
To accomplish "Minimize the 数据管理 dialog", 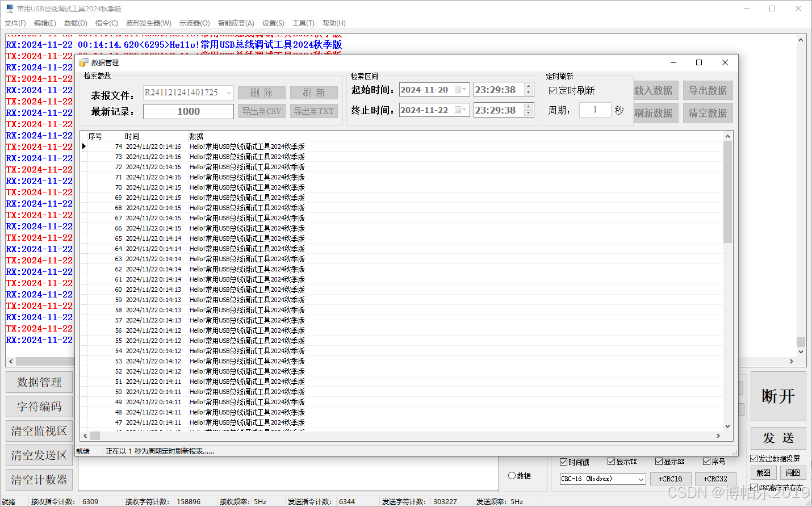I will (x=673, y=62).
